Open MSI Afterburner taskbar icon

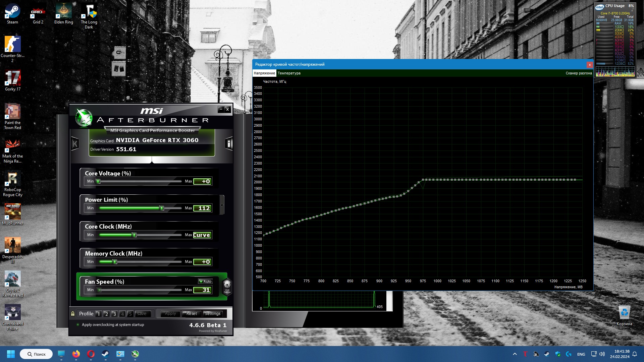pyautogui.click(x=135, y=354)
